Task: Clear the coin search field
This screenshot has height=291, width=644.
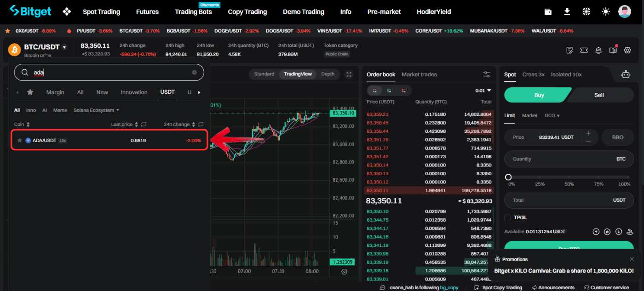Action: 194,73
